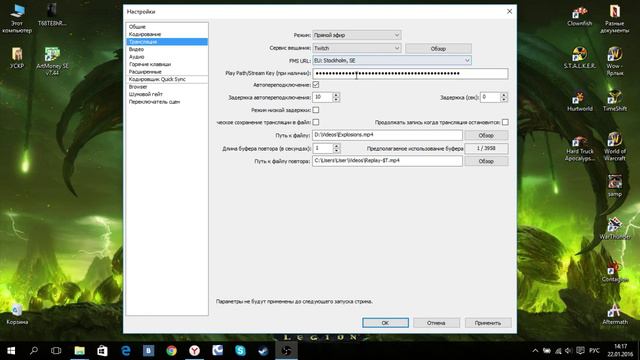
Task: Open Microsoft Edge from the taskbar
Action: click(x=126, y=351)
